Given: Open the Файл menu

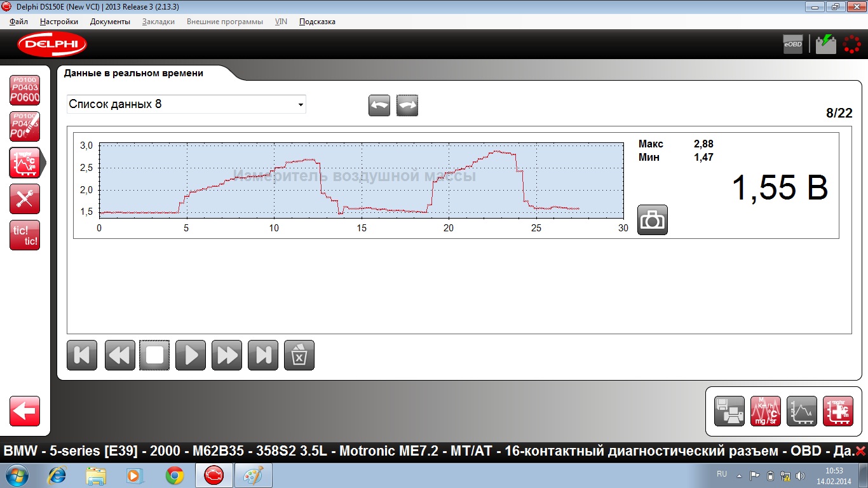Looking at the screenshot, I should [19, 22].
